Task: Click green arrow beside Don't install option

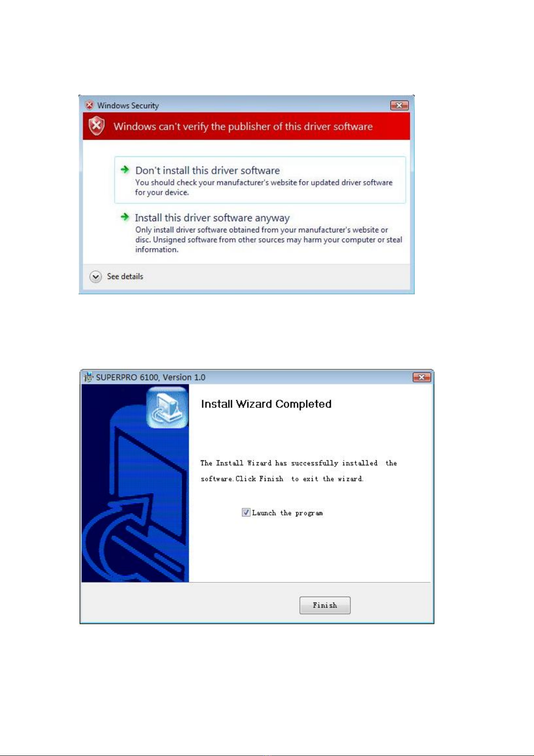Action: 125,170
